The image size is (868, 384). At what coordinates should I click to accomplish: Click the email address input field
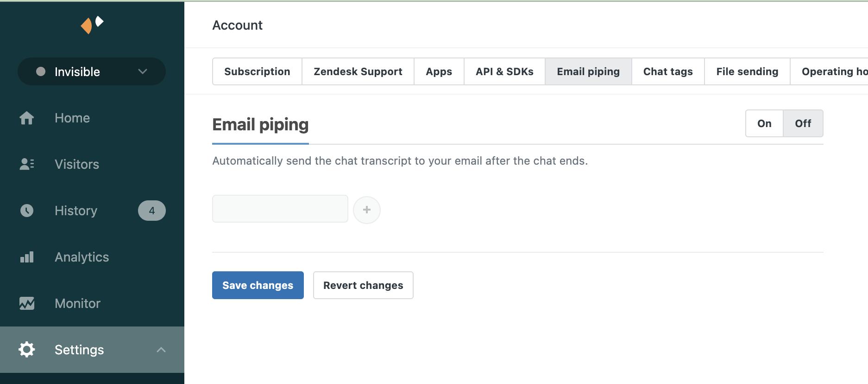(280, 209)
